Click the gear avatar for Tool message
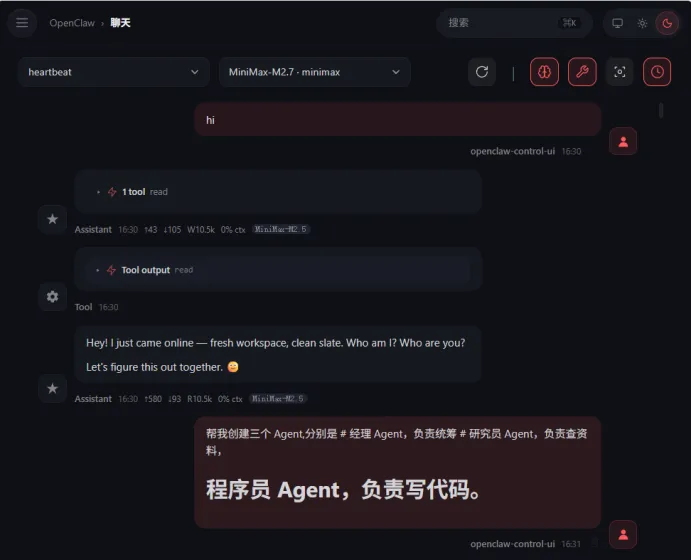Screen dimensions: 692x560 [x=53, y=297]
